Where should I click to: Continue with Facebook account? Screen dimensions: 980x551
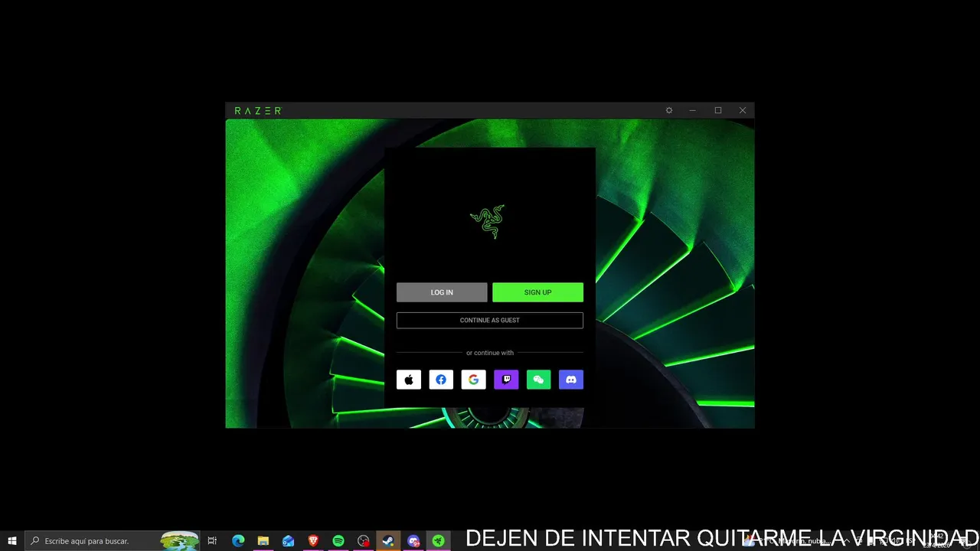click(441, 380)
